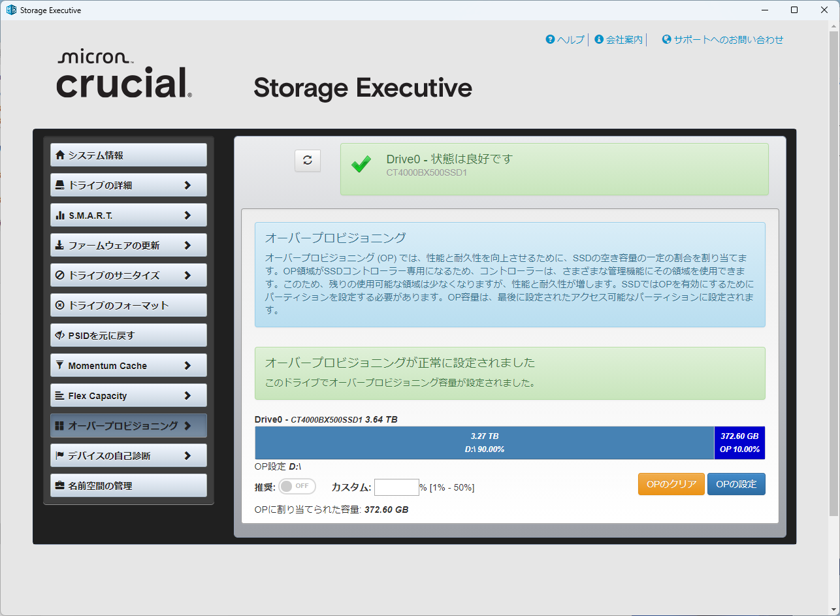Click the drive icon beside ドライブの詳細
This screenshot has height=616, width=840.
[60, 186]
